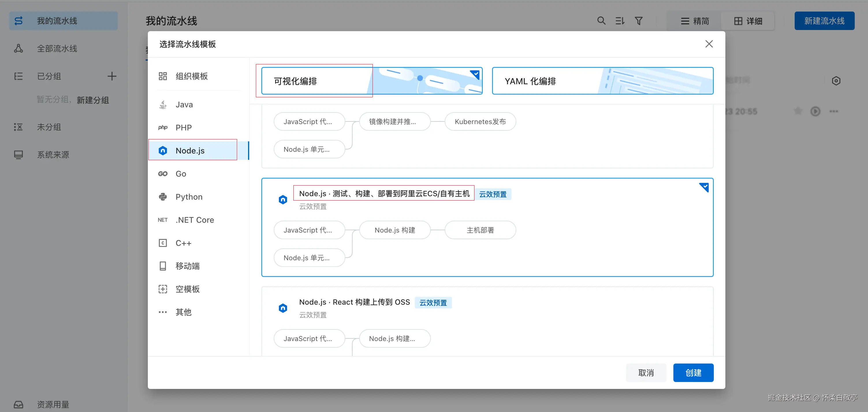Viewport: 868px width, 412px height.
Task: Click the Node.js 构建 stage node
Action: pos(394,230)
